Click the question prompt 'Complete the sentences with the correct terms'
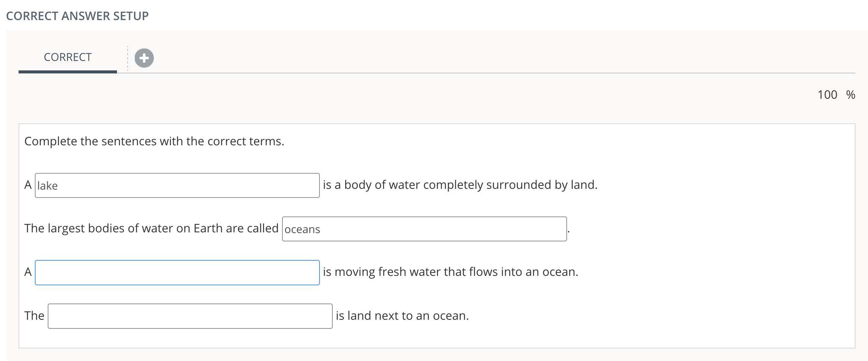This screenshot has height=361, width=868. pyautogui.click(x=154, y=141)
